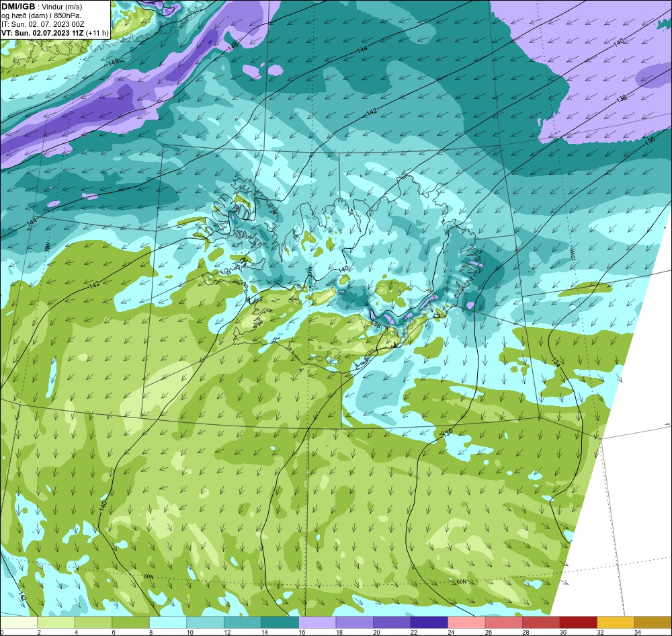Click the 146 contour label
The width and height of the screenshot is (672, 636).
pos(233,47)
